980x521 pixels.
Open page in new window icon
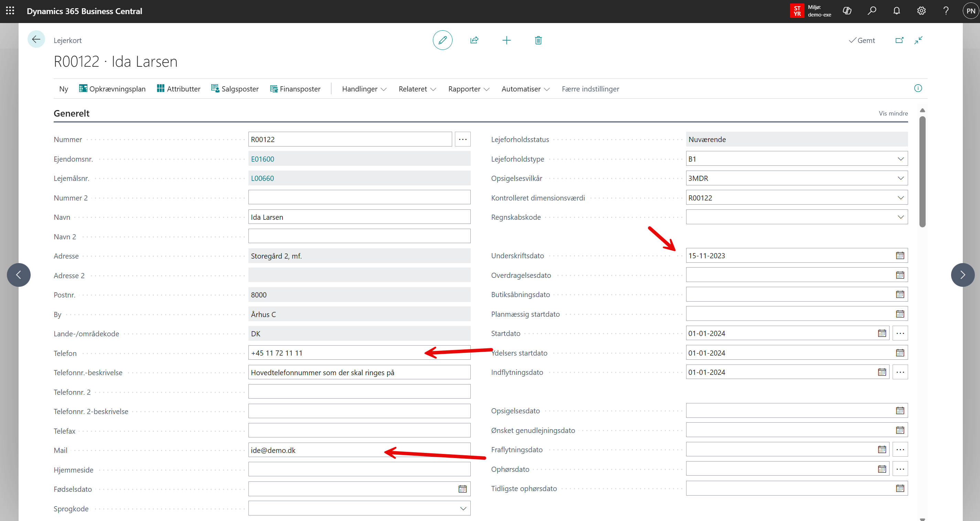899,40
